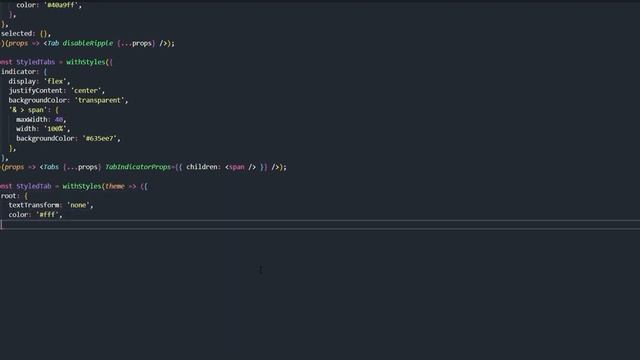Click the color value line at top
This screenshot has height=360, width=640.
point(49,5)
